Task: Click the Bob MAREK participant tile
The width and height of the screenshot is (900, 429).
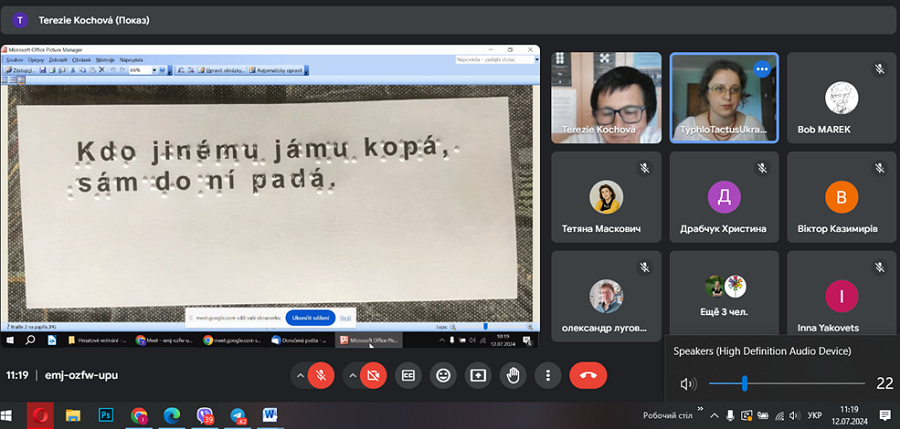Action: [x=841, y=98]
